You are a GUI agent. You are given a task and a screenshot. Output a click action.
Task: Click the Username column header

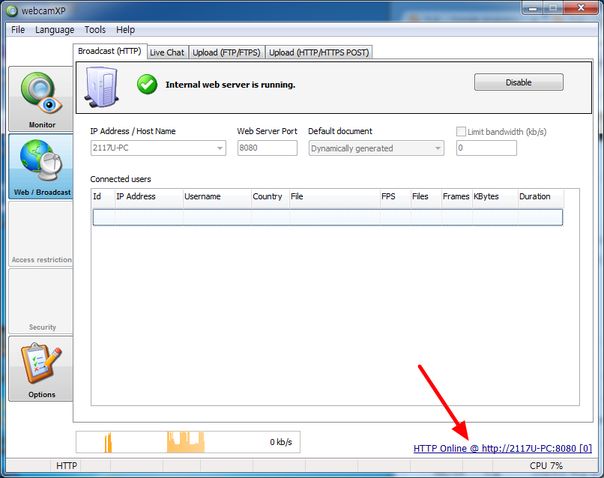217,196
